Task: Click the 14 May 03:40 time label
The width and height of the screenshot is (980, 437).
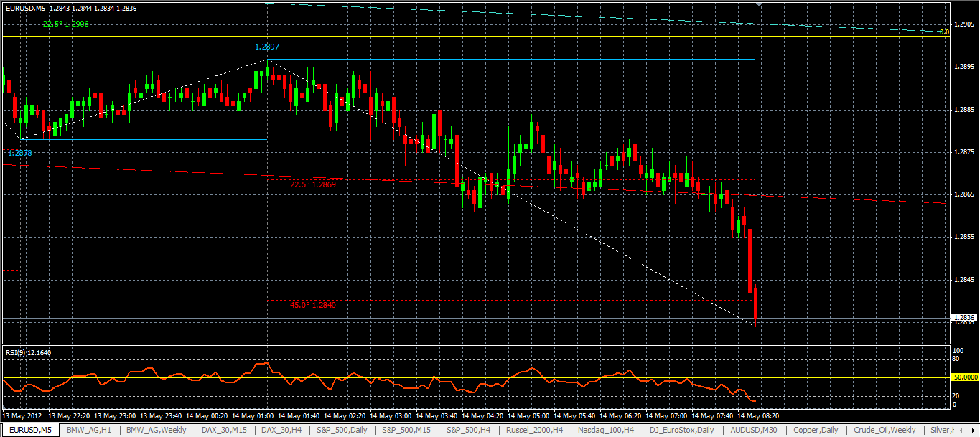Action: coord(437,416)
